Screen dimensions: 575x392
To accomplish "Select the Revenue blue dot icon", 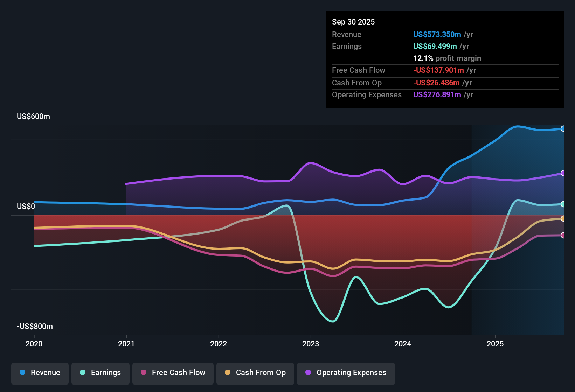I will (22, 373).
